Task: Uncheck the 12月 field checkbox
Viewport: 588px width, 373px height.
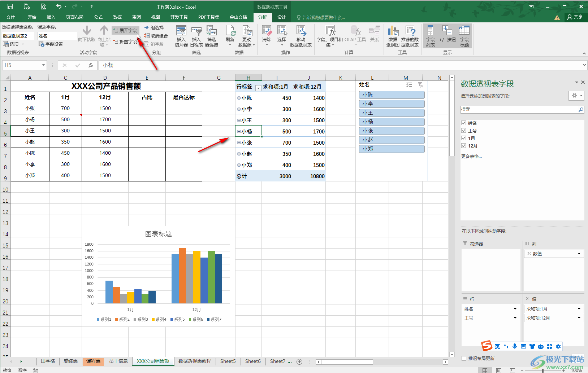Action: coord(464,146)
